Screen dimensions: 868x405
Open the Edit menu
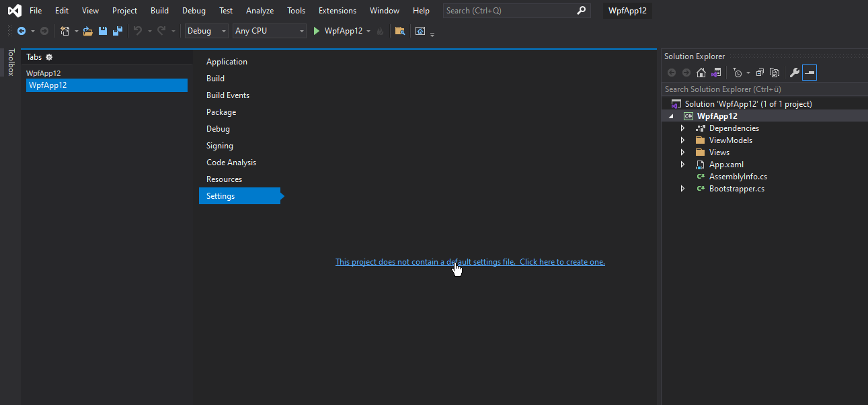point(62,11)
